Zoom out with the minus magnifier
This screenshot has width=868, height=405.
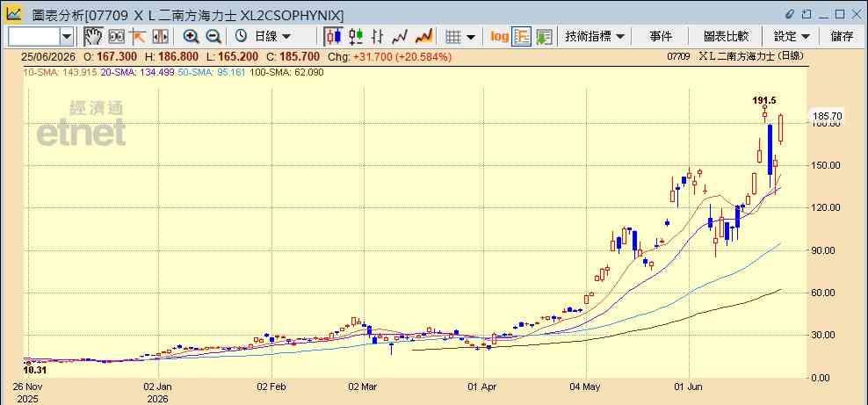click(x=213, y=37)
